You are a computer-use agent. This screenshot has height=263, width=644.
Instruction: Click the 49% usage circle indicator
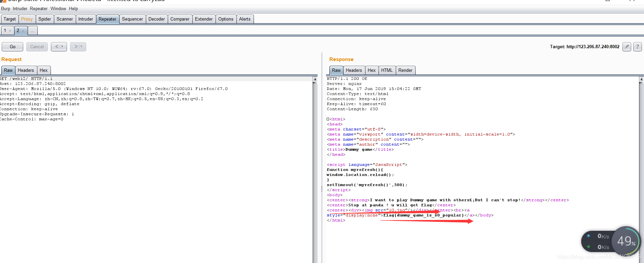point(626,241)
